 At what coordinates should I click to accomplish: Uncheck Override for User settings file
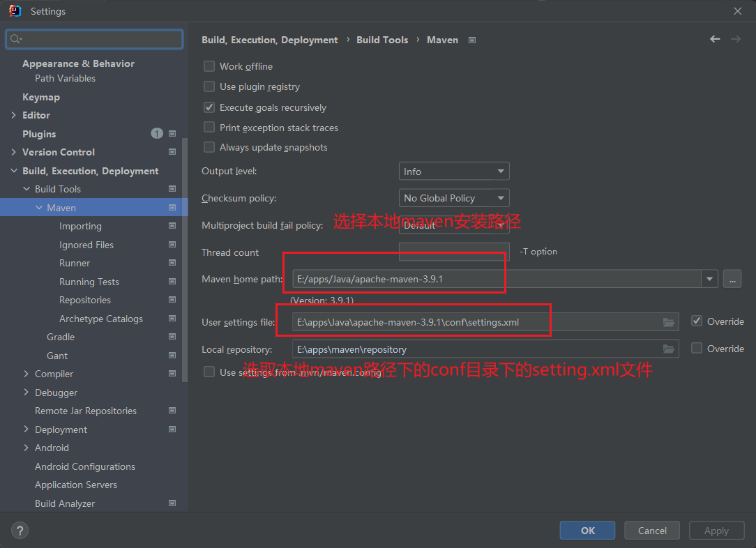(697, 321)
